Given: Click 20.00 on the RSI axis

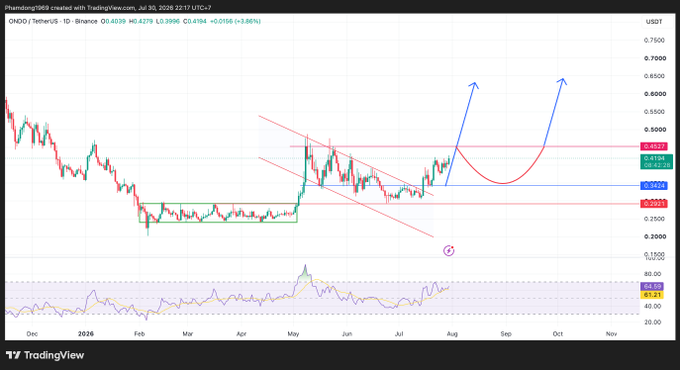Looking at the screenshot, I should (x=653, y=322).
